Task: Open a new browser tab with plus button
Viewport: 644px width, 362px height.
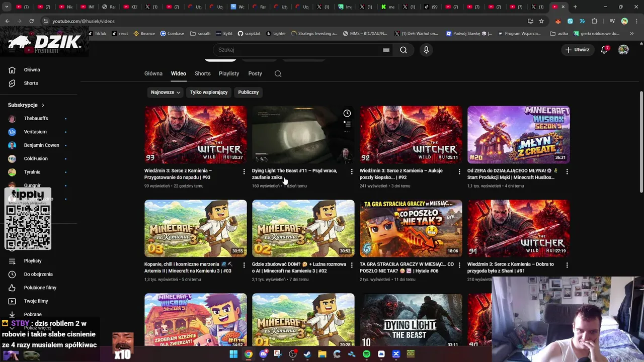Action: pyautogui.click(x=575, y=7)
